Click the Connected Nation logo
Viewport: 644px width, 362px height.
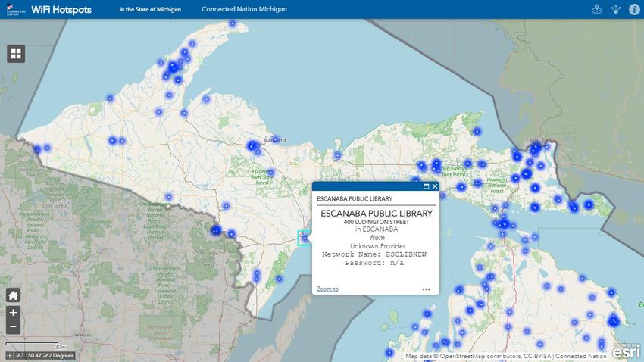pyautogui.click(x=15, y=9)
